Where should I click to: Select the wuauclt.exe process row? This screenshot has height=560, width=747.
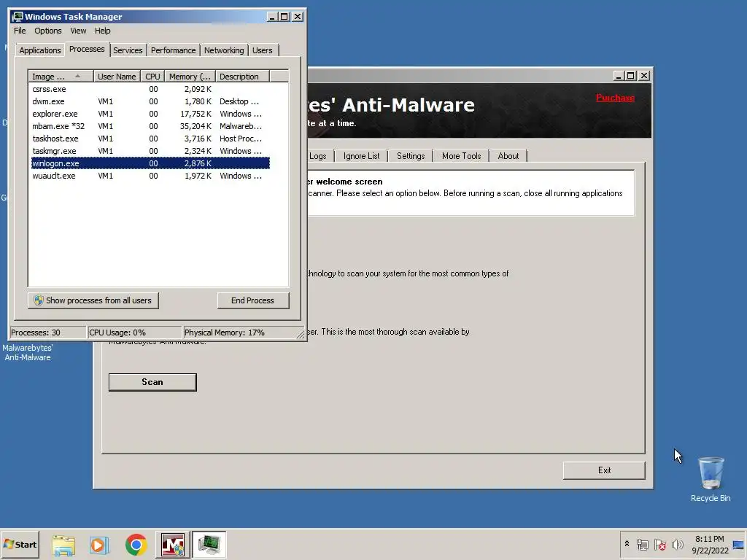pos(150,176)
